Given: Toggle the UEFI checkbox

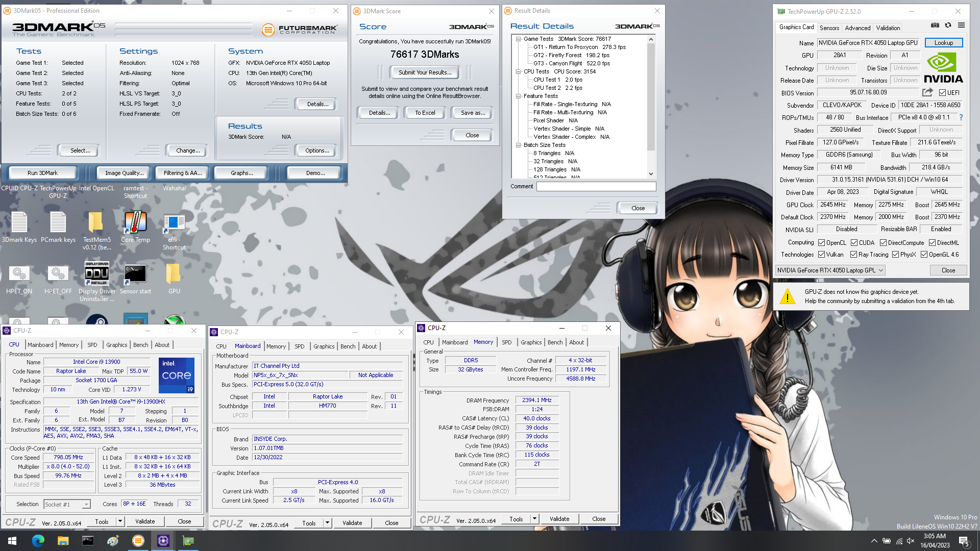Looking at the screenshot, I should (942, 93).
